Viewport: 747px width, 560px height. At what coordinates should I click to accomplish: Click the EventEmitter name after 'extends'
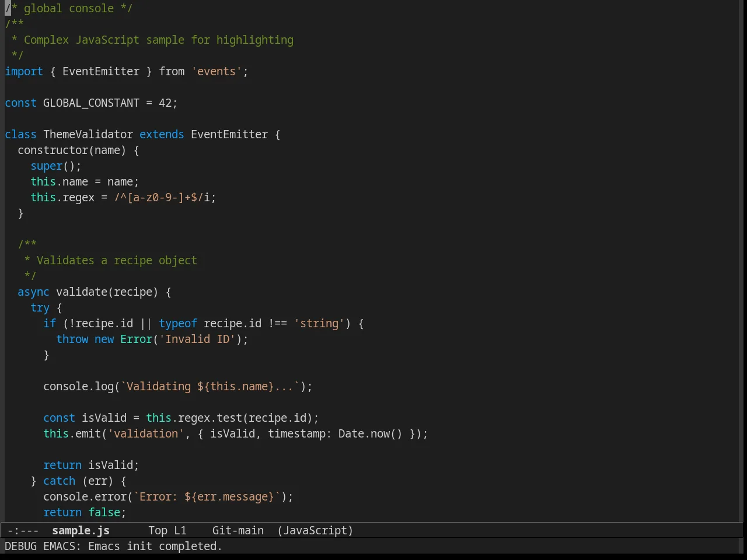pos(229,134)
